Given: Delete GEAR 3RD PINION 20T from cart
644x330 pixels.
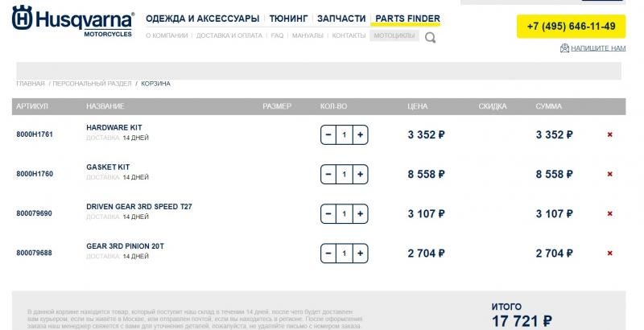Looking at the screenshot, I should pyautogui.click(x=609, y=254).
